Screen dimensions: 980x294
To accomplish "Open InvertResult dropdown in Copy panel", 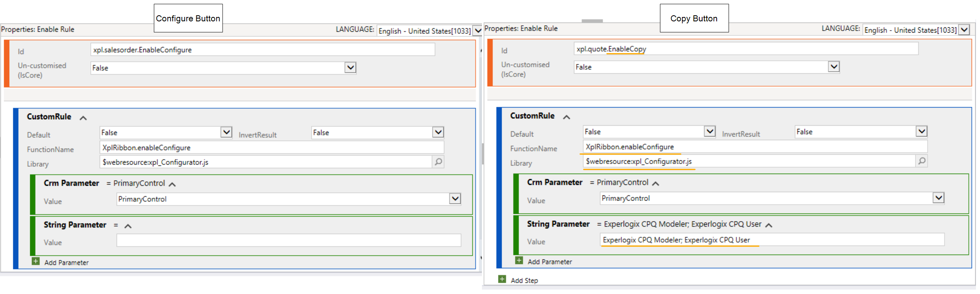I will (922, 131).
